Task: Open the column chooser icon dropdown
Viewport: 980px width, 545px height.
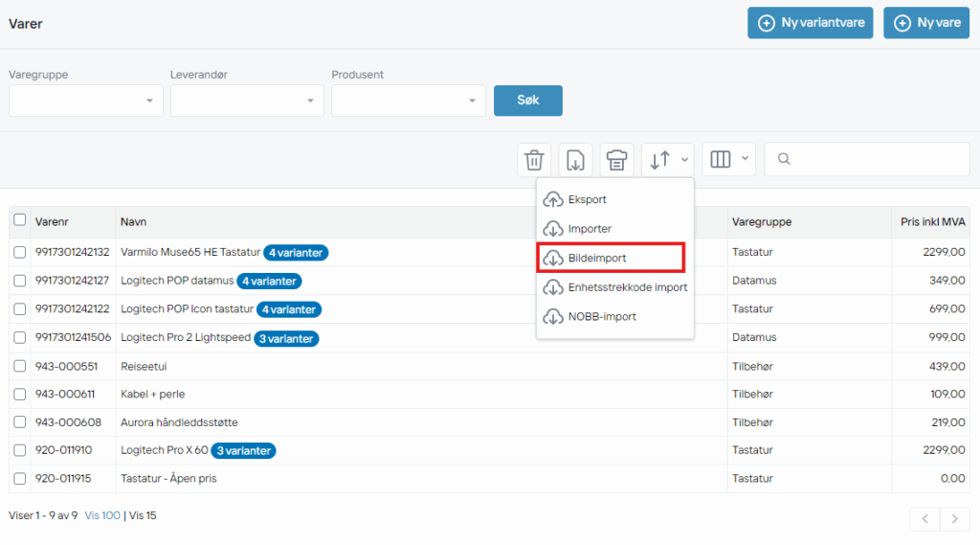Action: pos(728,160)
